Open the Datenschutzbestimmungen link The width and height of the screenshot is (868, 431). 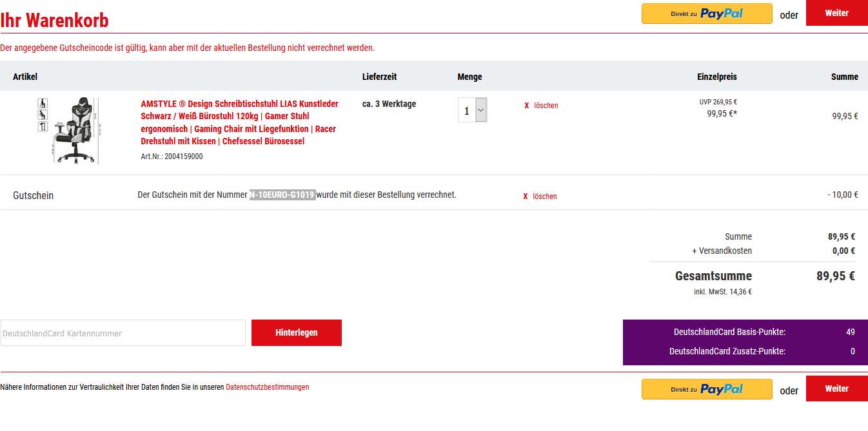pos(267,387)
